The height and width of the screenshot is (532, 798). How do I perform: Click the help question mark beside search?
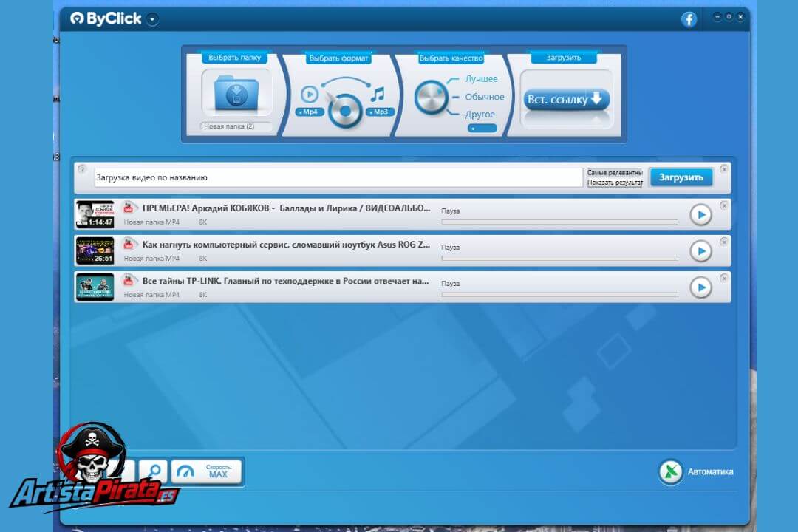point(83,169)
